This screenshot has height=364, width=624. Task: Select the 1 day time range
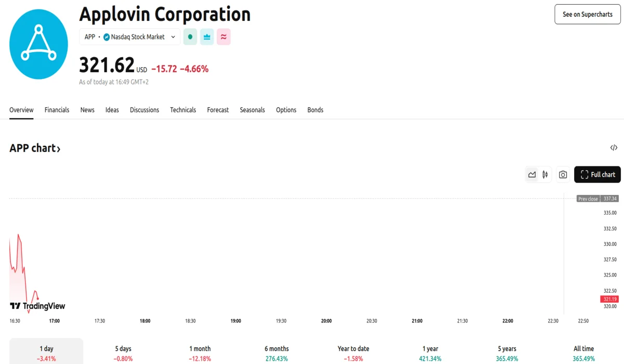coord(46,353)
